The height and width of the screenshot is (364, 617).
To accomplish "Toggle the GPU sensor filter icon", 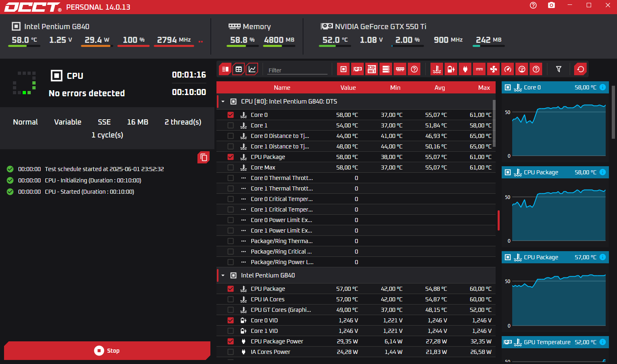I will tap(358, 69).
